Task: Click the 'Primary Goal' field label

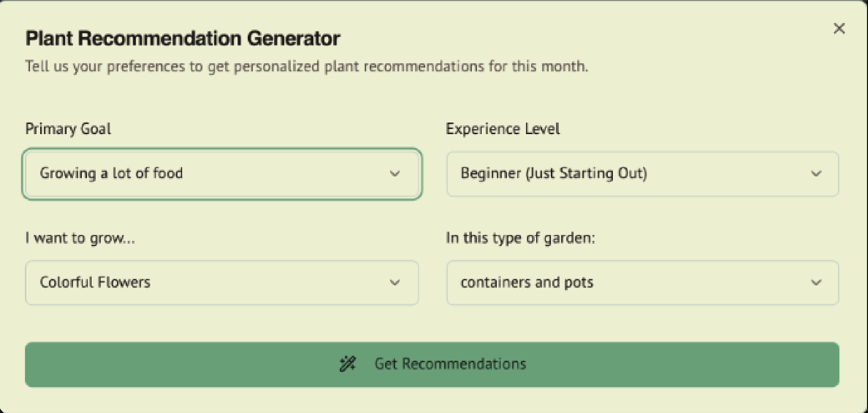Action: (x=68, y=129)
